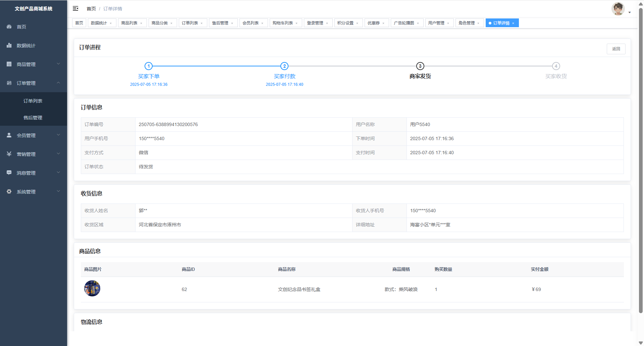
Task: Click the dashboard icon beside 首页
Action: [x=9, y=26]
